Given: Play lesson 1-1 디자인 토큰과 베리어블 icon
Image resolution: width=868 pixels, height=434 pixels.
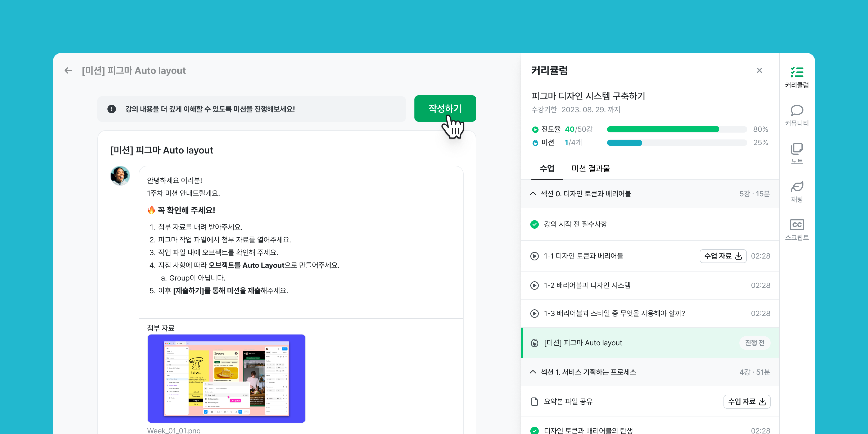Looking at the screenshot, I should (534, 256).
